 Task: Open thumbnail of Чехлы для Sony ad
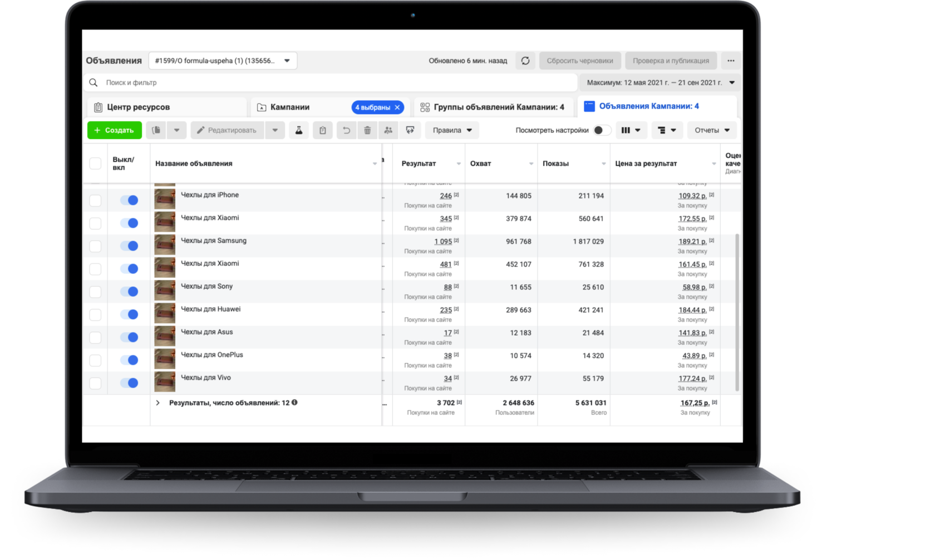pyautogui.click(x=165, y=290)
